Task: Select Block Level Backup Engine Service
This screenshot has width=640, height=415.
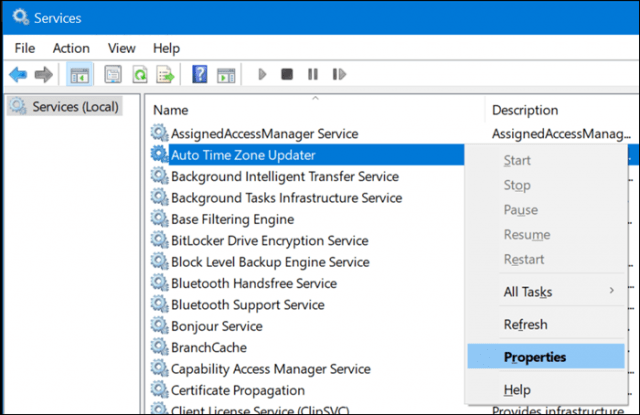Action: (x=270, y=262)
